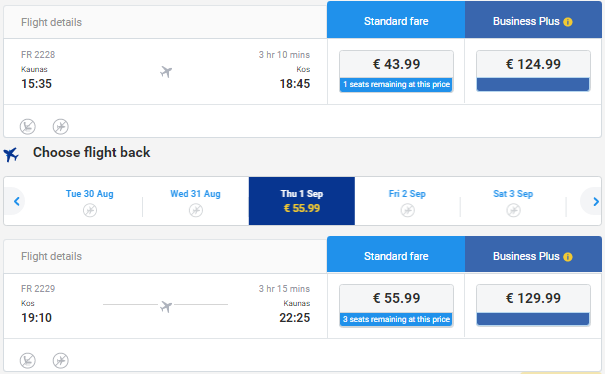The width and height of the screenshot is (605, 374).
Task: Click the info icon beside top Business Plus
Action: pos(568,22)
